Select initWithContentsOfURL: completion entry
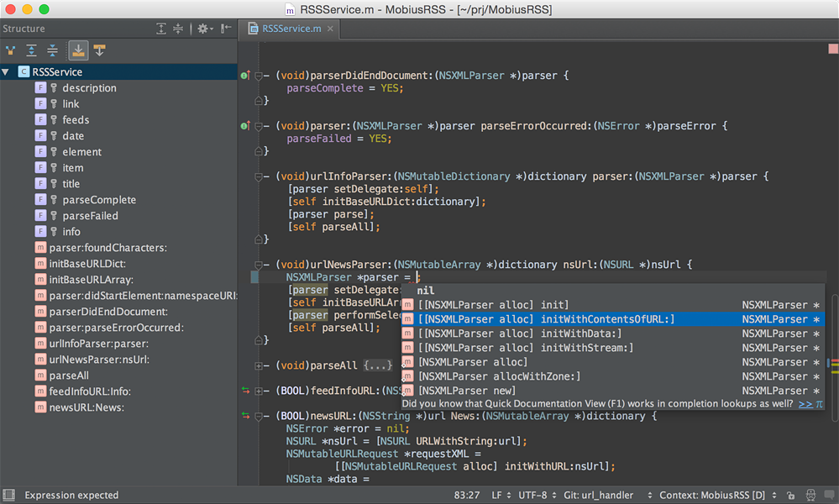Viewport: 839px width, 504px height. [546, 319]
